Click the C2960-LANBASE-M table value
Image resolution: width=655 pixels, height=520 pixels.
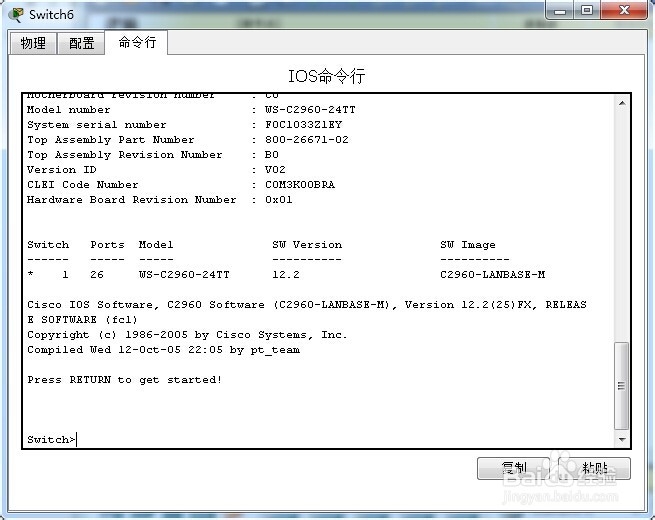[x=493, y=274]
